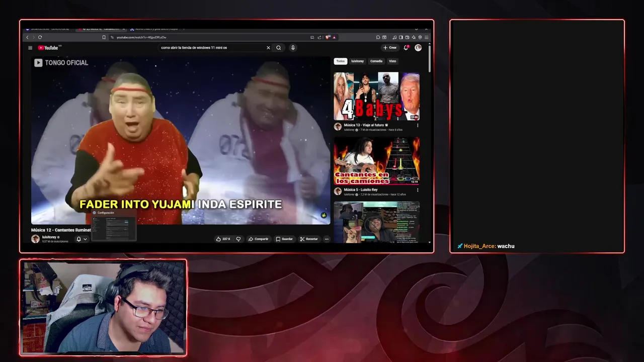Open the third suggested video thumbnail with dog
The image size is (644, 362).
(376, 222)
